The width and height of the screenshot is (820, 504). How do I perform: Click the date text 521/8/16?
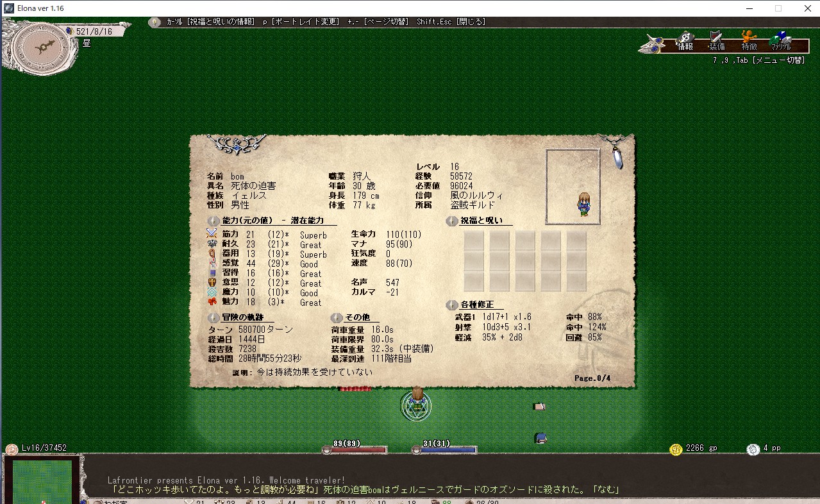(x=94, y=31)
